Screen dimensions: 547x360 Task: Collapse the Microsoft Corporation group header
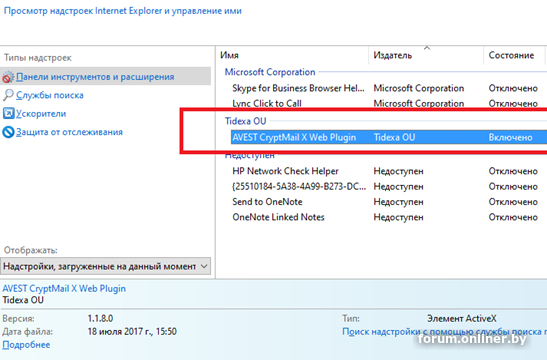click(x=270, y=72)
